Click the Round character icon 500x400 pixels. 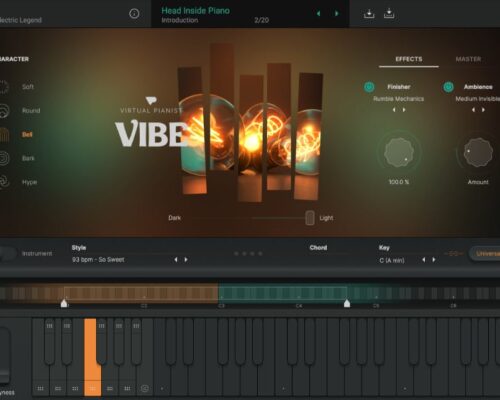click(4, 111)
